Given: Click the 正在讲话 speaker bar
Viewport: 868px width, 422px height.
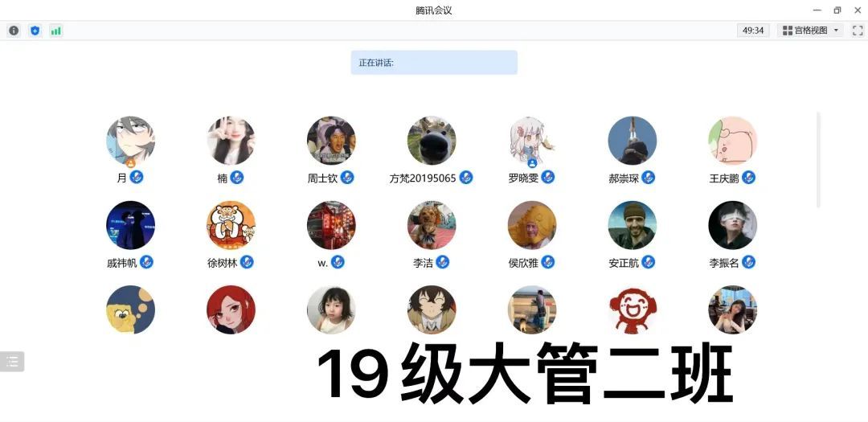Looking at the screenshot, I should (434, 63).
